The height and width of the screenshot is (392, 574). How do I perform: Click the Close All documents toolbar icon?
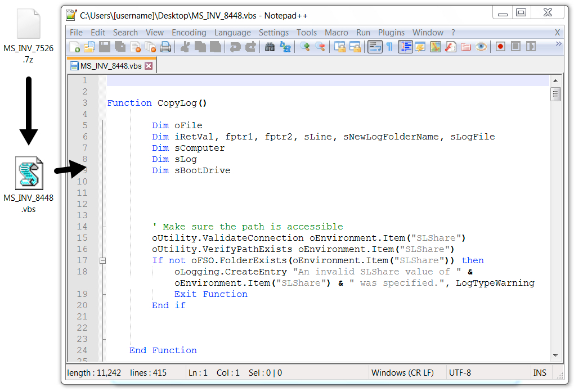tap(150, 47)
